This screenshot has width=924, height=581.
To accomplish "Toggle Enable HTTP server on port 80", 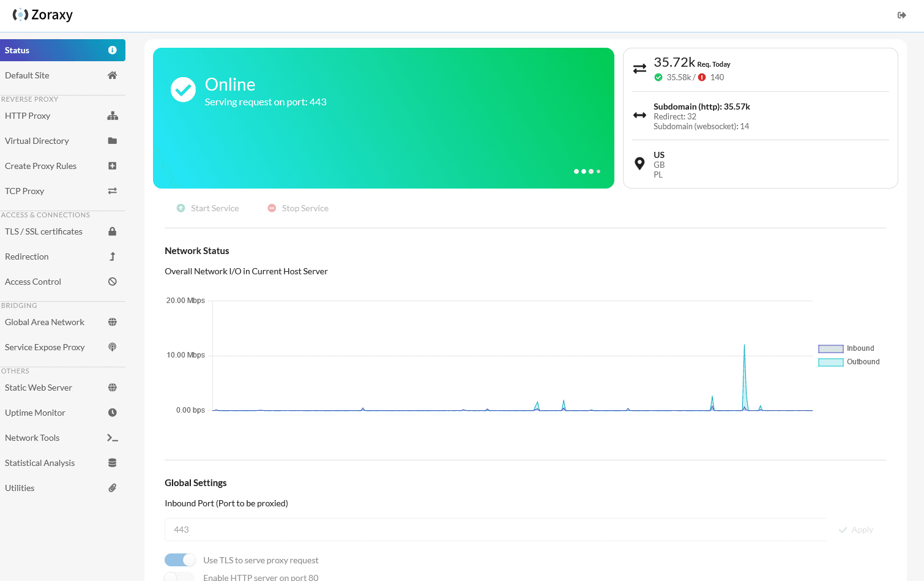I will 179,577.
